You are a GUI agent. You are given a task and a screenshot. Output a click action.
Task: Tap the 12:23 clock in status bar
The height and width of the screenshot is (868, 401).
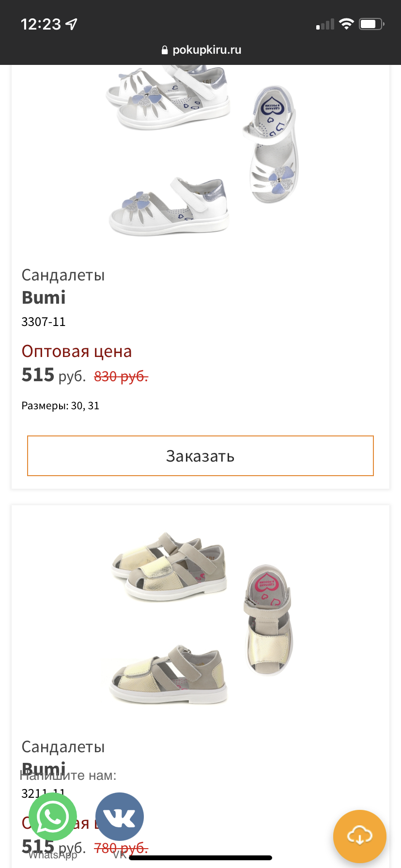point(41,24)
